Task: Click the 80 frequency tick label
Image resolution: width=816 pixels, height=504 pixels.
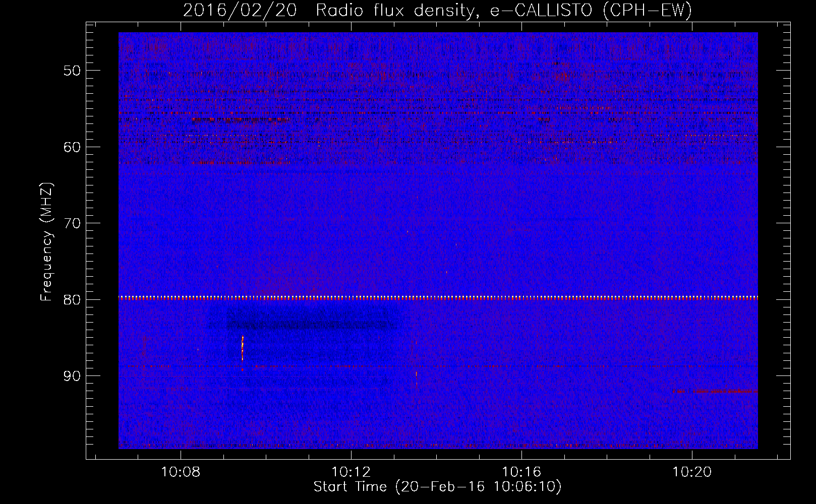Action: coord(72,299)
